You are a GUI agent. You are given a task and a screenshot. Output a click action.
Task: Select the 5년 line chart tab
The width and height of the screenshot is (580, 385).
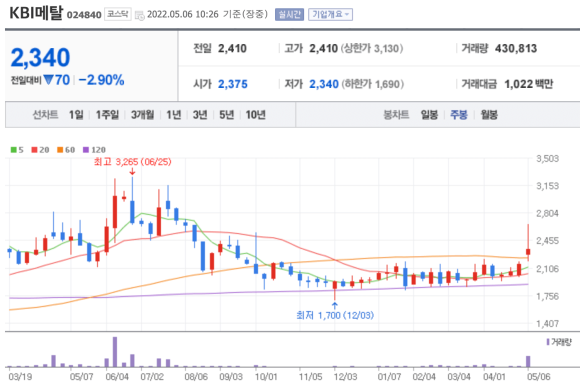(x=226, y=115)
